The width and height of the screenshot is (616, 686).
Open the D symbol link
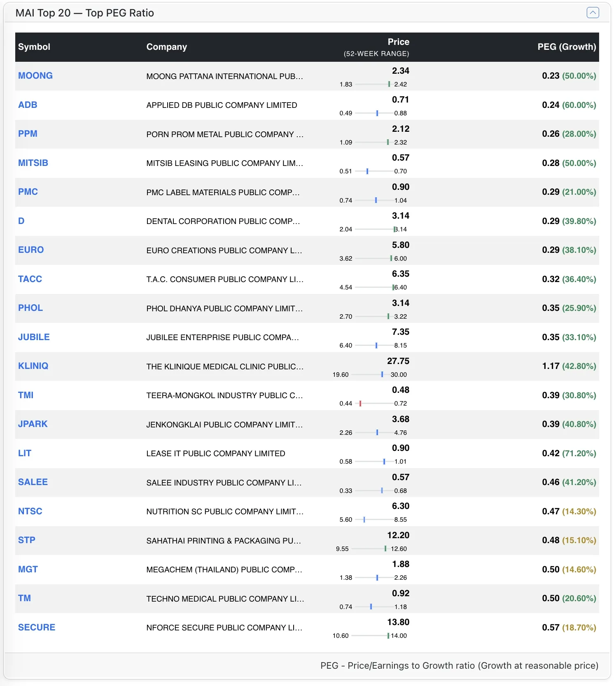click(x=21, y=221)
